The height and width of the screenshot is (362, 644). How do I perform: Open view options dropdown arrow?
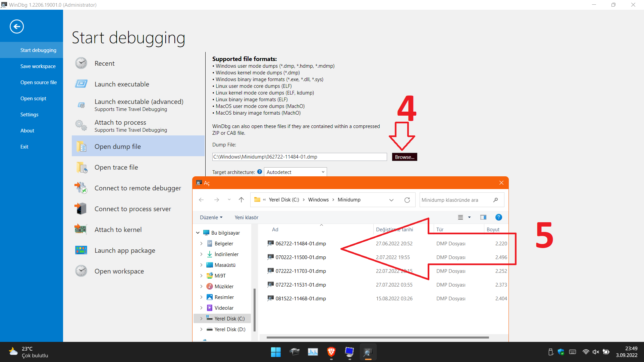[469, 217]
